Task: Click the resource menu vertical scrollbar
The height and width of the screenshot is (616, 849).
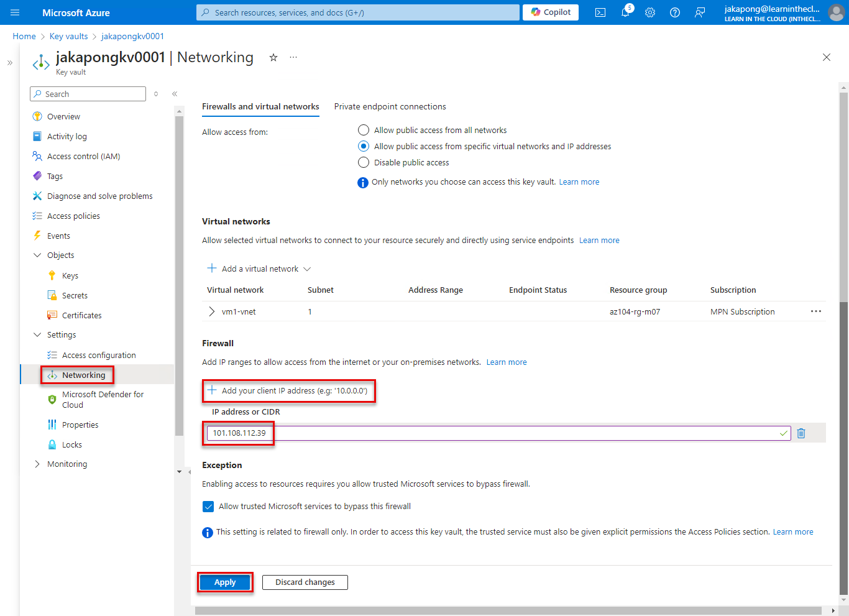Action: click(179, 276)
